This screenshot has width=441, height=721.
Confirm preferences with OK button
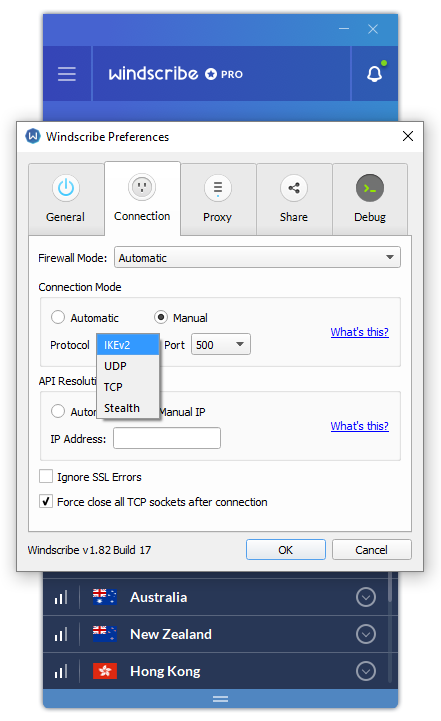pos(286,549)
